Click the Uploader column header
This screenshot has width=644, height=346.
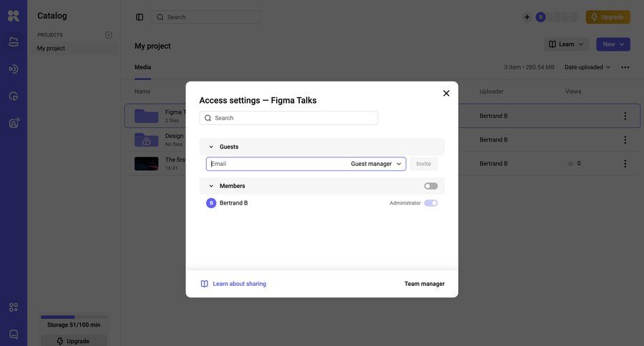[x=491, y=92]
